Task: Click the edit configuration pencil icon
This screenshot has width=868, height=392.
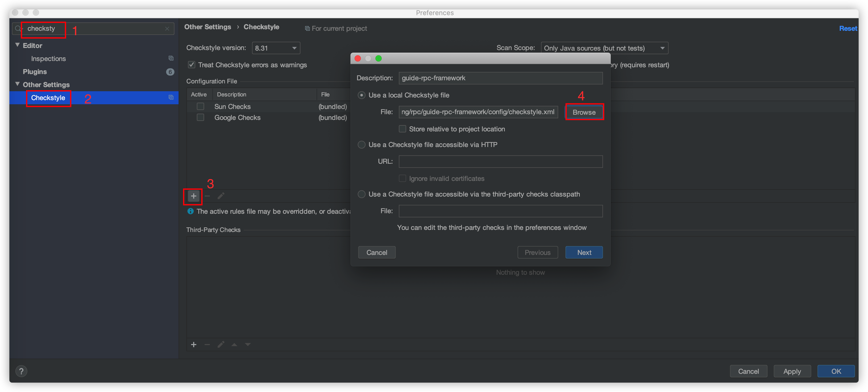Action: coord(219,196)
